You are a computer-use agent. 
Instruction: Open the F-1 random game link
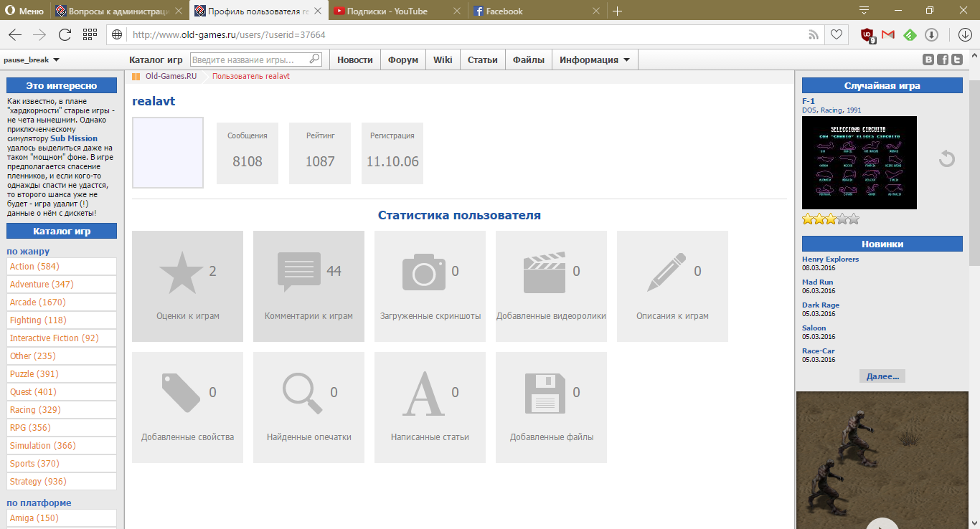(809, 101)
